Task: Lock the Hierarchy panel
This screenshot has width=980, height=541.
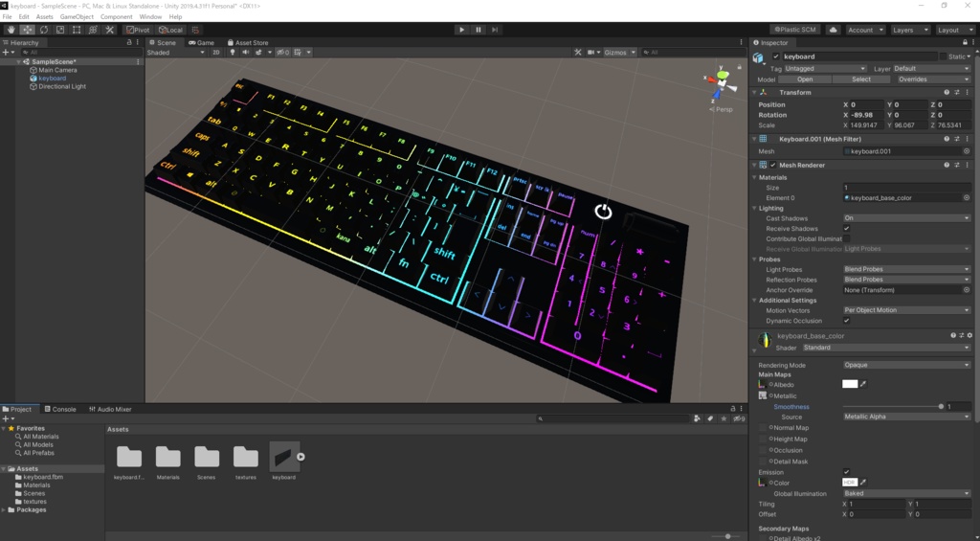Action: (x=129, y=42)
